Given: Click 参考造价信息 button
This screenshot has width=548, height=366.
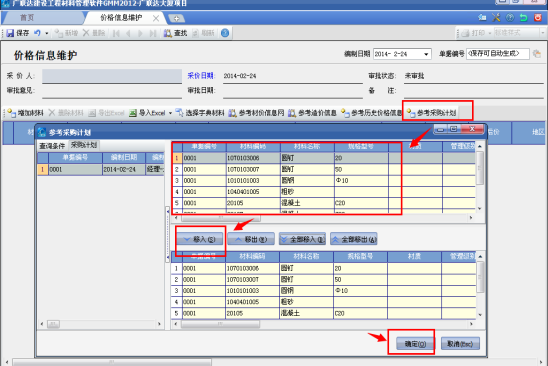Looking at the screenshot, I should click(312, 113).
